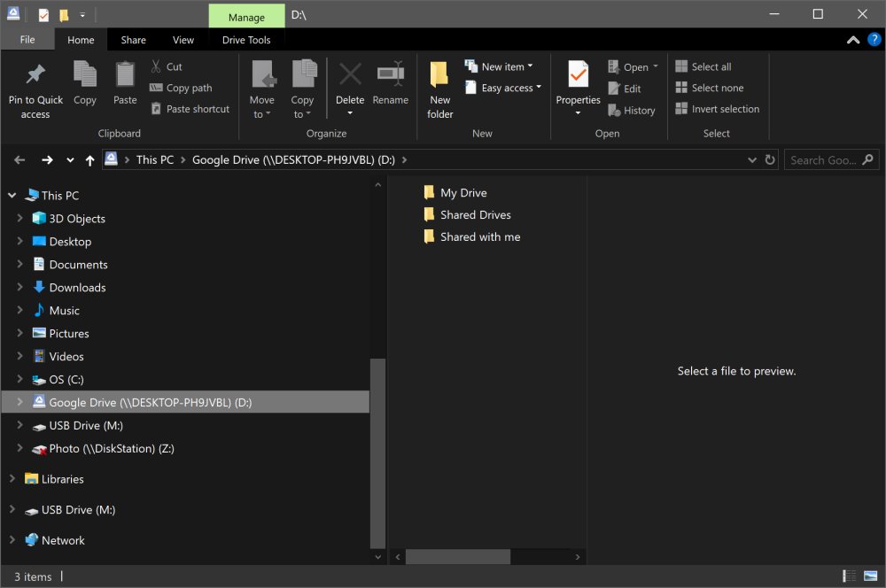Select Shared Drives folder
886x588 pixels.
pos(467,214)
